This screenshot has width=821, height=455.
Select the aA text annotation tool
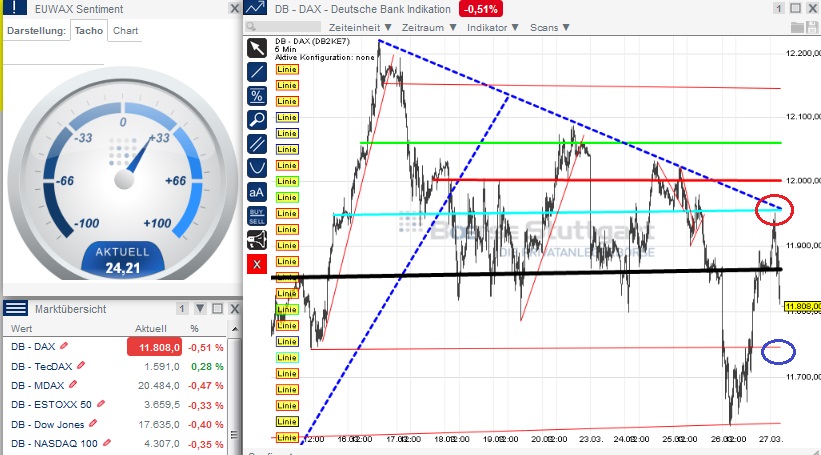tap(257, 192)
